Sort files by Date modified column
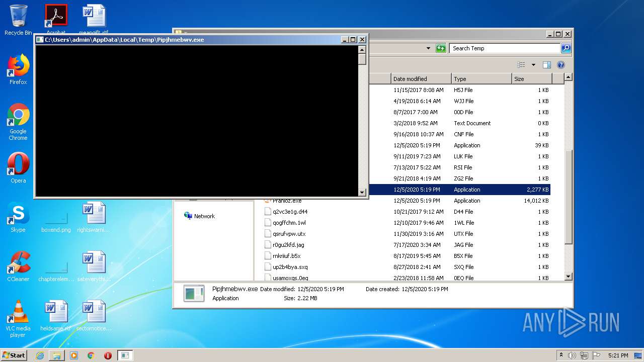Screen dimensions: 644x362 (421, 79)
